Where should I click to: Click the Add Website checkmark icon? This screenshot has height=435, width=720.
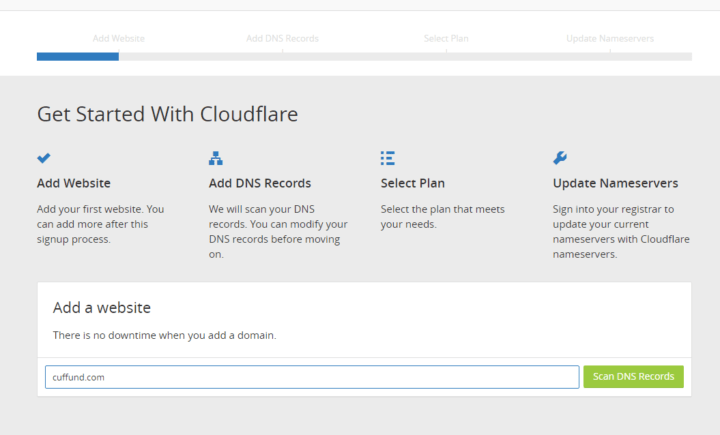click(x=44, y=158)
